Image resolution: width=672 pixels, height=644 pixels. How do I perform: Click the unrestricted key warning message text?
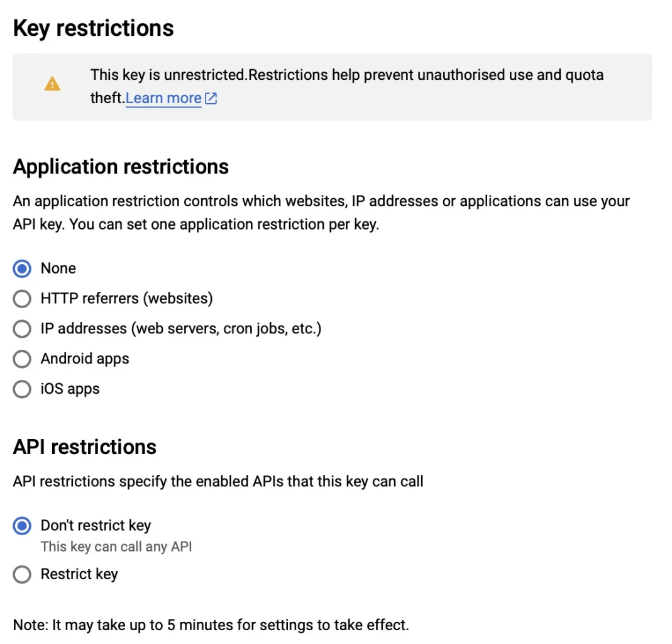347,86
